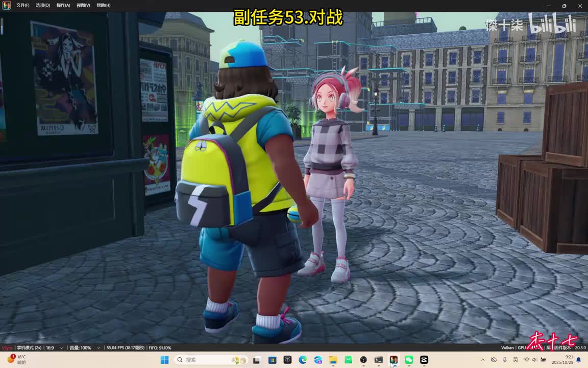Open system volume speaker icon in tray
588x368 pixels.
click(x=535, y=360)
